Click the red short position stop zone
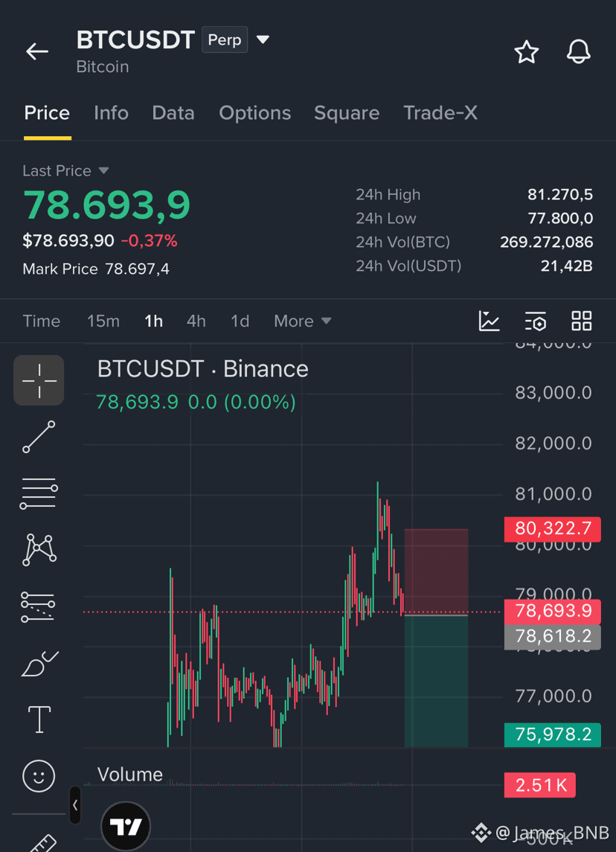Image resolution: width=616 pixels, height=852 pixels. click(436, 571)
